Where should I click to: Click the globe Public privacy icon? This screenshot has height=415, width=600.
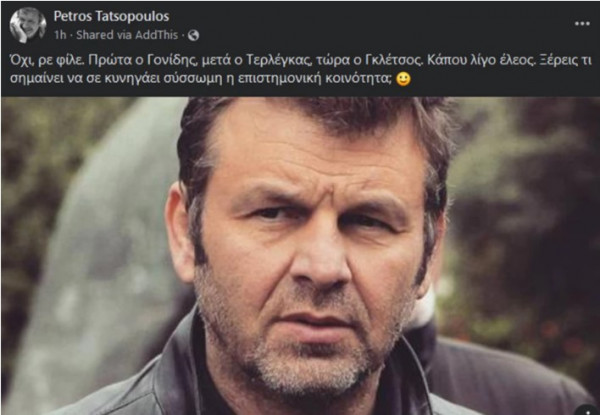pos(194,36)
